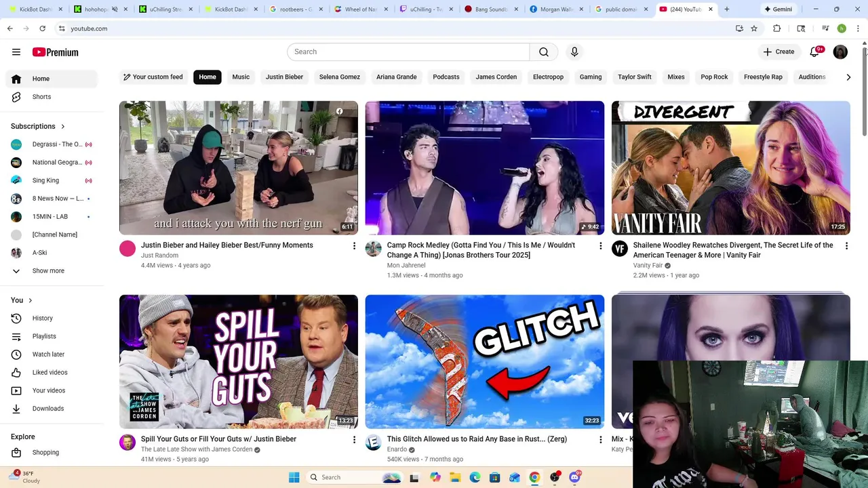Open Watch later in sidebar
Image resolution: width=868 pixels, height=488 pixels.
[x=53, y=354]
